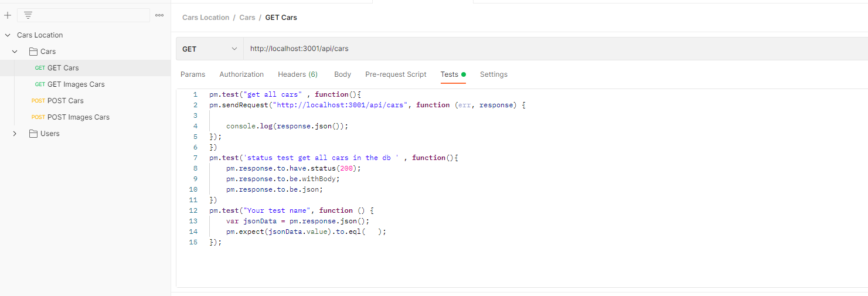Screen dimensions: 868x296
Task: Click the pm.sendRequest URL string on line 2
Action: (340, 105)
